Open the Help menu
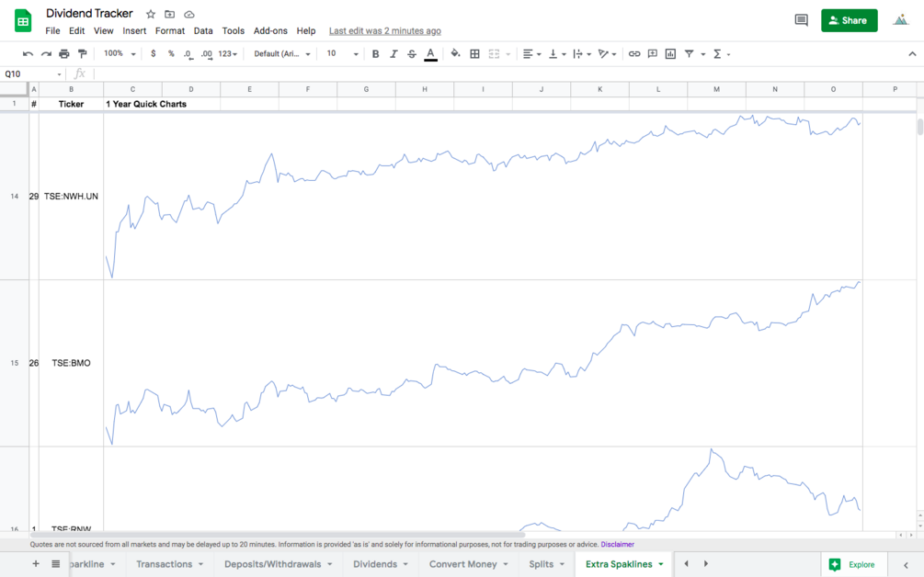 tap(306, 30)
